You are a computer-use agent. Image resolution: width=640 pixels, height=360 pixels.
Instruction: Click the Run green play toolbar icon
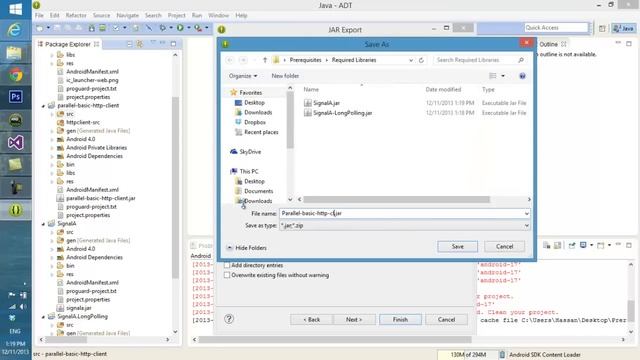pos(180,28)
